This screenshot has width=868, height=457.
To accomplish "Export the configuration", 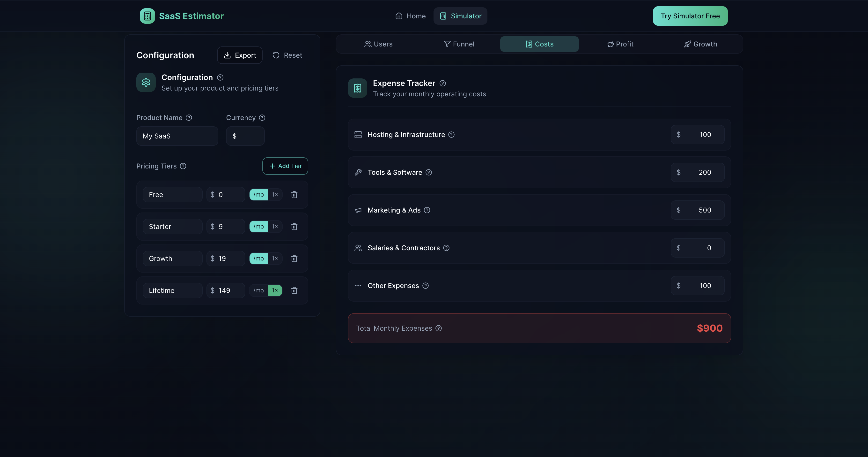I will tap(240, 55).
